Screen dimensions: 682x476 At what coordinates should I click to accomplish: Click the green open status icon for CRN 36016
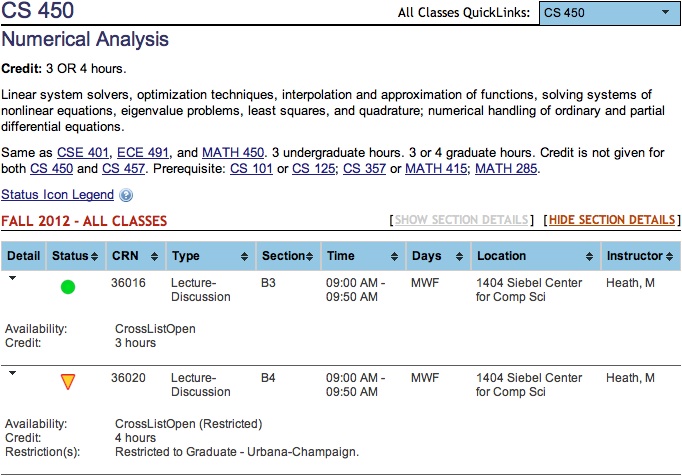(x=68, y=287)
